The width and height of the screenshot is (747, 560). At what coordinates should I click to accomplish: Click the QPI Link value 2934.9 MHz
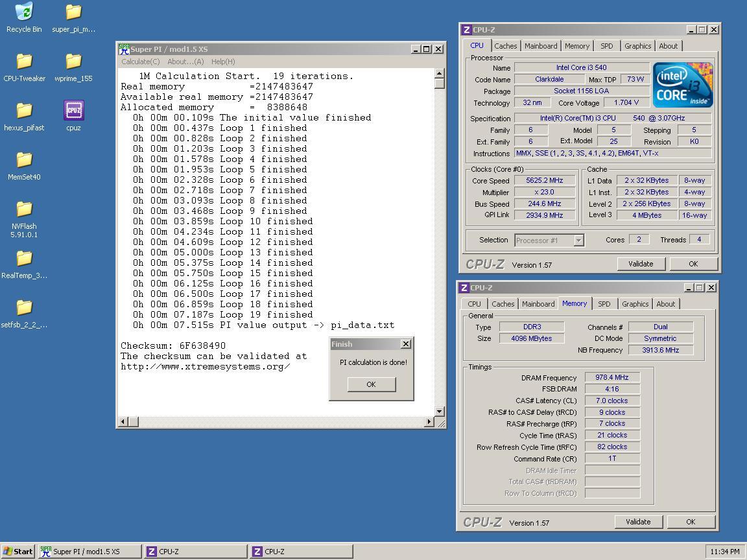tap(545, 215)
